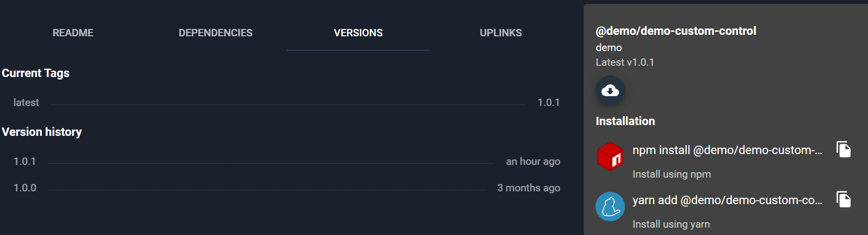
Task: Click the yarn add @demo/demo-custom command text
Action: [727, 200]
